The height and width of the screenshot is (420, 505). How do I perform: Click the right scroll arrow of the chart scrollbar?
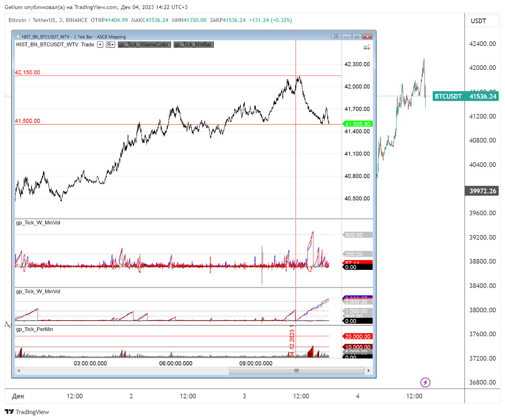tap(368, 370)
